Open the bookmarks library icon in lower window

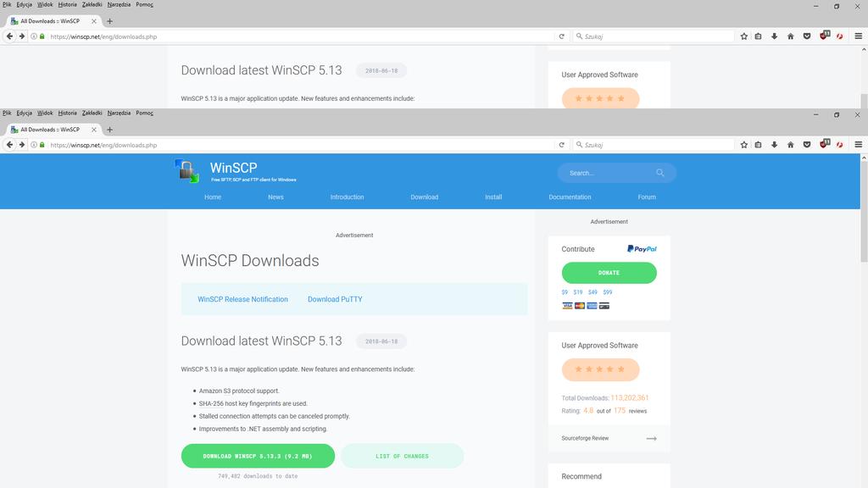coord(759,145)
